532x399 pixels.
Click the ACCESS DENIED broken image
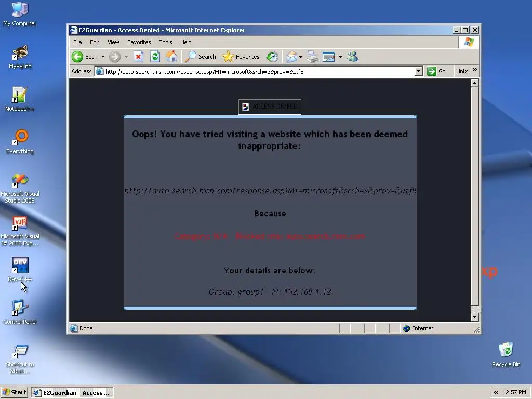[x=270, y=107]
